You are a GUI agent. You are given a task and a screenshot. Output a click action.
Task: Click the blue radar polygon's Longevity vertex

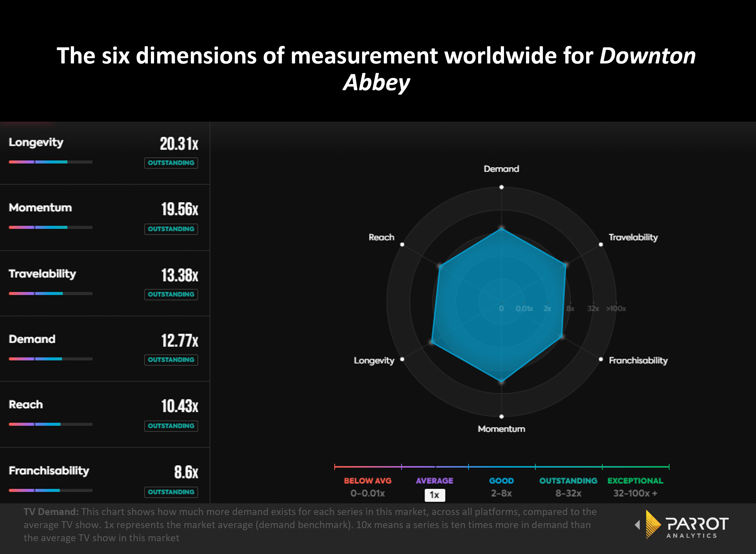tap(432, 342)
